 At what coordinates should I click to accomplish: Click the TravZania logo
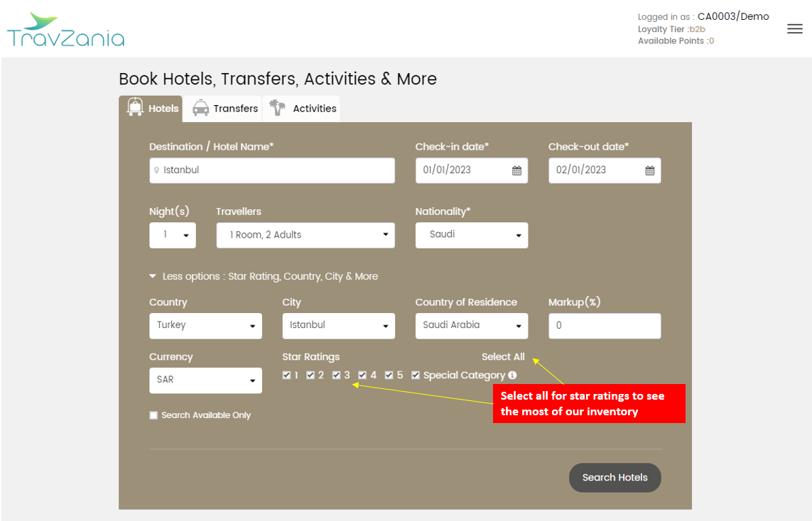(x=65, y=31)
